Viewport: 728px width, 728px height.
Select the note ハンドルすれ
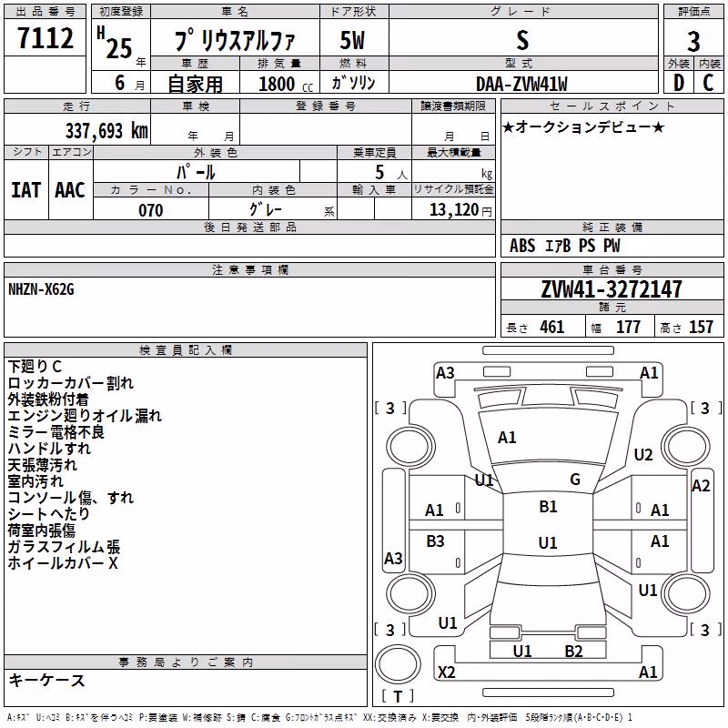(50, 449)
